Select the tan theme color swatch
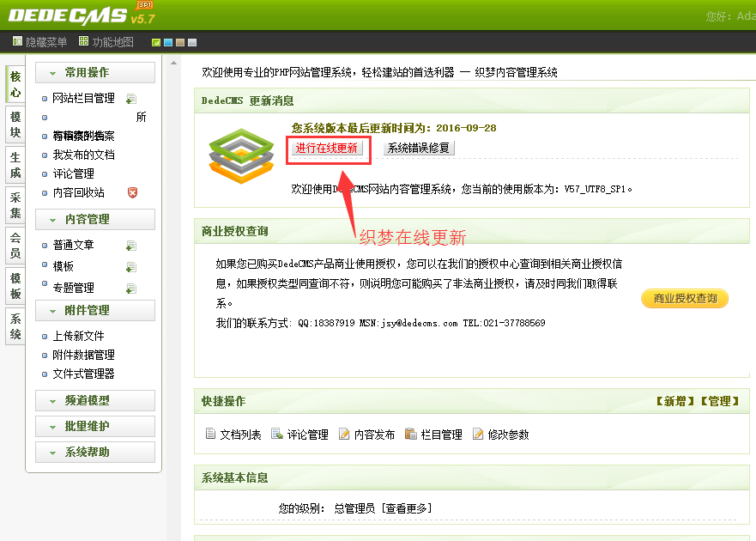The width and height of the screenshot is (756, 541). click(180, 43)
